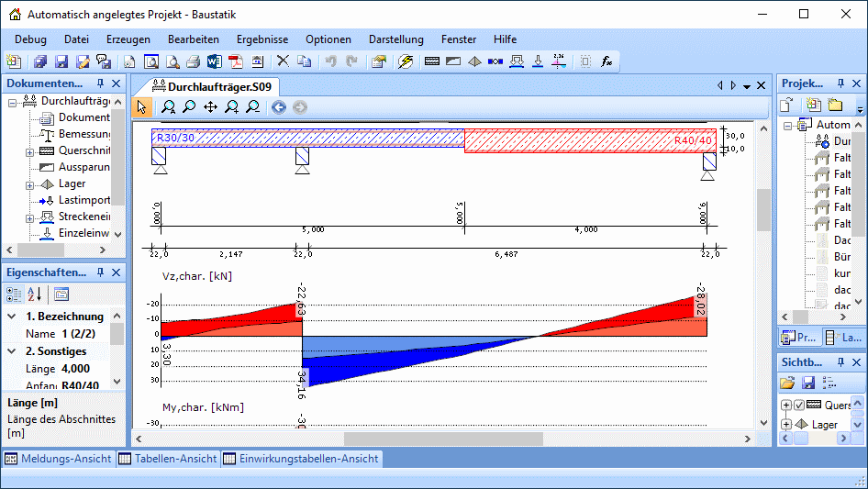Open the Einwirkungstabellen-Ansicht tab
The width and height of the screenshot is (868, 489).
click(302, 459)
